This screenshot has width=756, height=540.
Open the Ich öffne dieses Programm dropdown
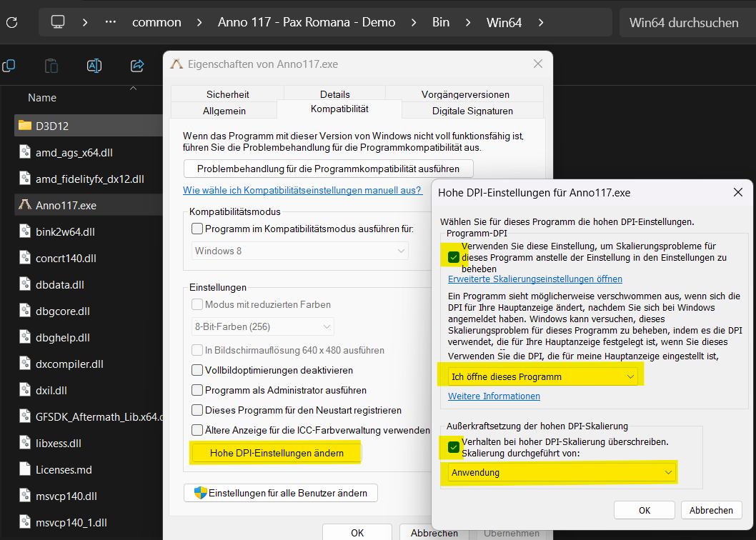pyautogui.click(x=543, y=376)
